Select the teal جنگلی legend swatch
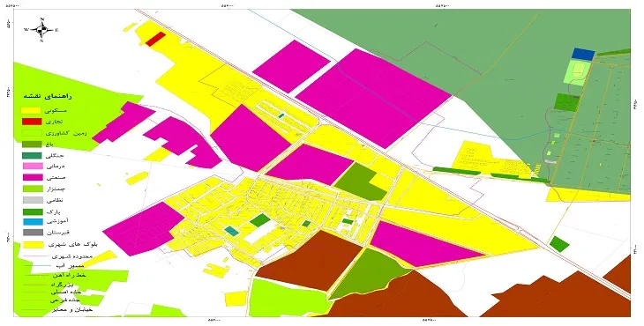Image resolution: width=644 pixels, height=326 pixels. click(x=31, y=155)
